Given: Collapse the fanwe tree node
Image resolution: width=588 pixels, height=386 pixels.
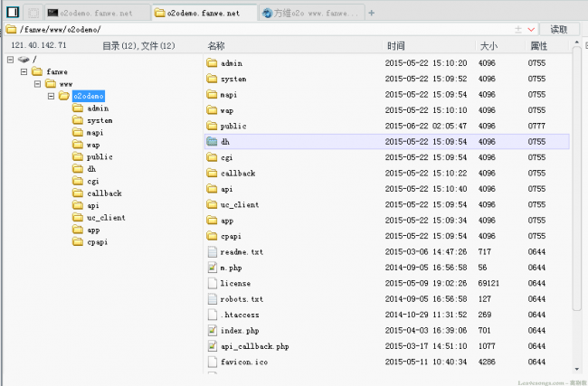Looking at the screenshot, I should (24, 71).
